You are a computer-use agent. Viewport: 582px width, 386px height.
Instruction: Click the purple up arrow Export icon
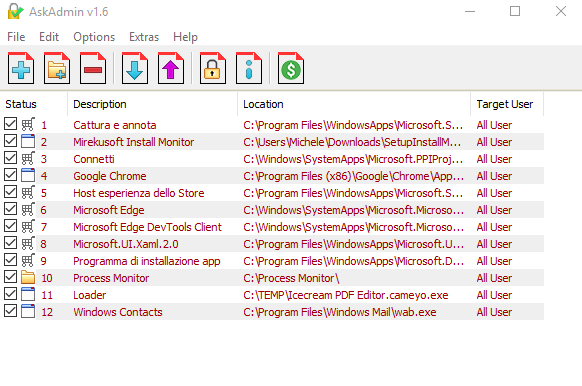(171, 68)
